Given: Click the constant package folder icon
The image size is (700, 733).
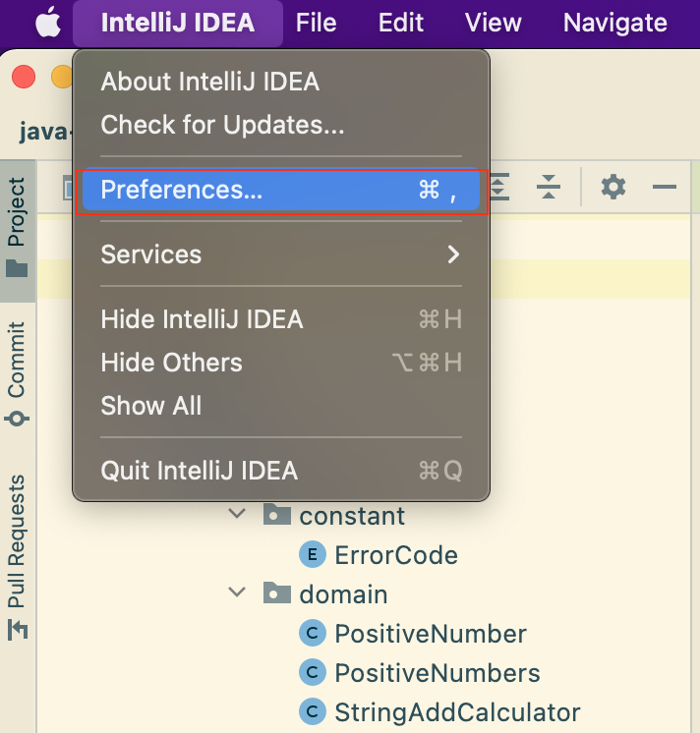Looking at the screenshot, I should [x=277, y=514].
